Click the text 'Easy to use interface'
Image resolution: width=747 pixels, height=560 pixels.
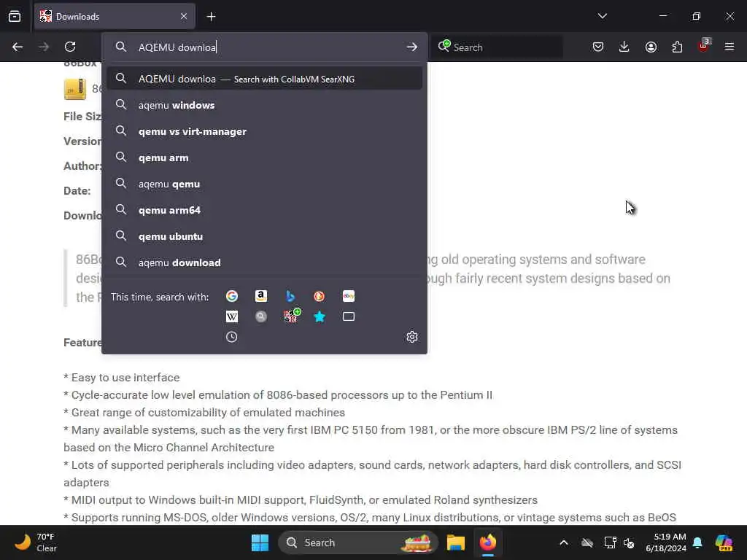(125, 378)
